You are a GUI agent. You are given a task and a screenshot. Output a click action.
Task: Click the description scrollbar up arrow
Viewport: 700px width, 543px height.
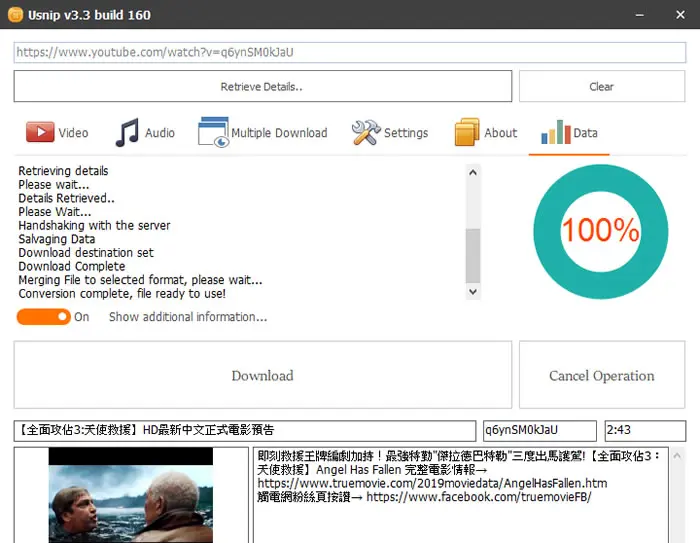coord(677,456)
